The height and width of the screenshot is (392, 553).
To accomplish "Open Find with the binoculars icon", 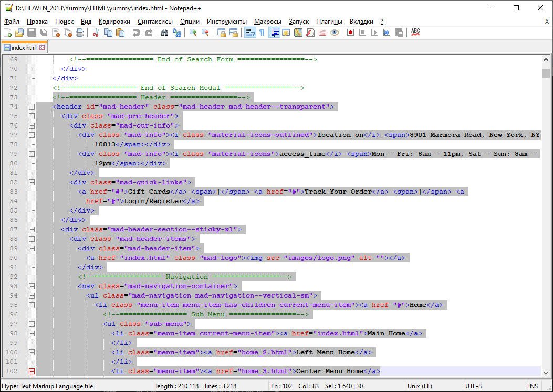I will (x=164, y=33).
